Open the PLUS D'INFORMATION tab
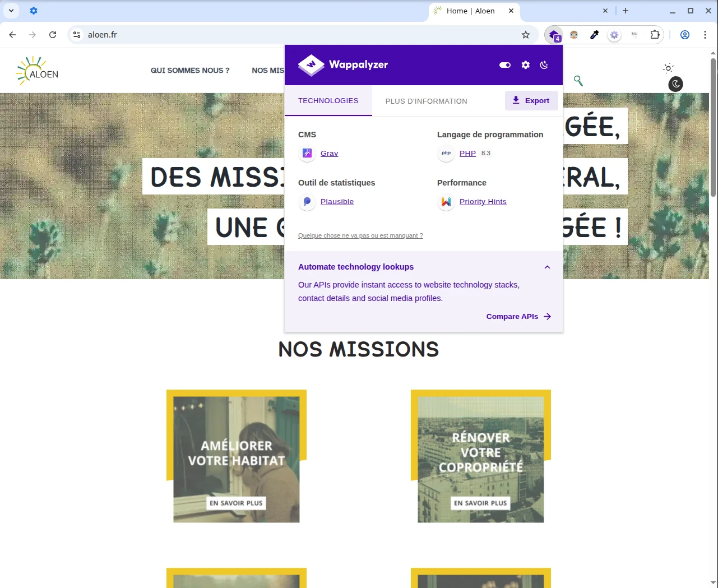The image size is (718, 588). [x=426, y=101]
